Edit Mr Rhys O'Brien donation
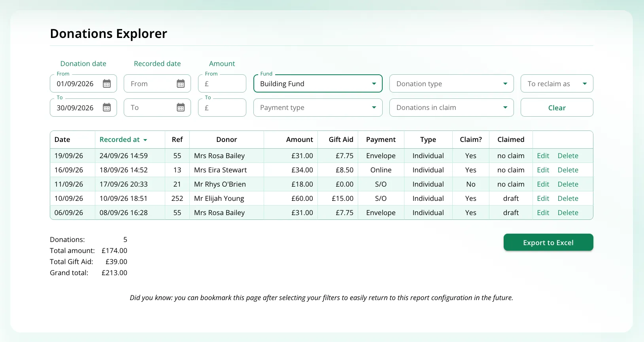This screenshot has height=342, width=644. (543, 184)
